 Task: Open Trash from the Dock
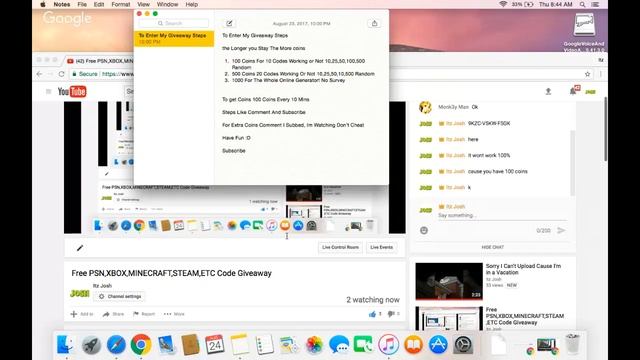[x=573, y=344]
